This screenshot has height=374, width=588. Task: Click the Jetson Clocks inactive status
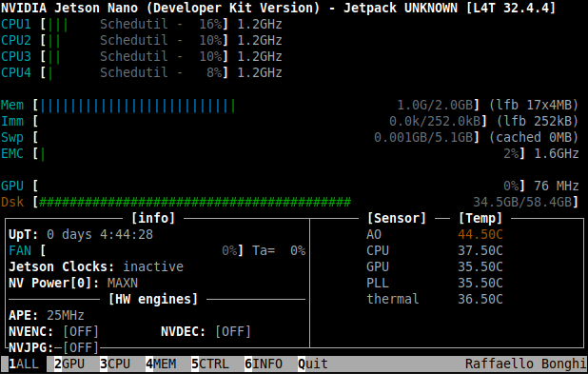(x=153, y=266)
